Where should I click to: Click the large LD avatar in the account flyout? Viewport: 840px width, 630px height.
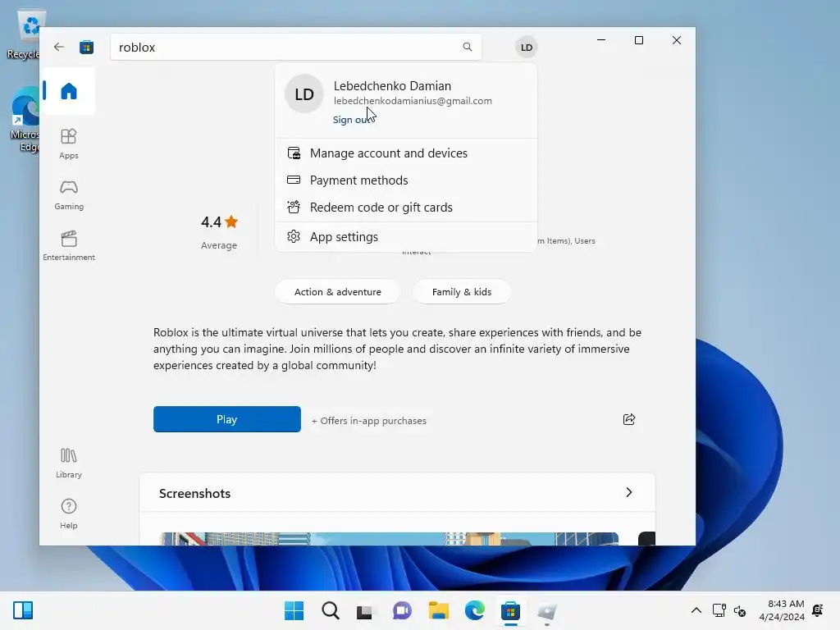tap(304, 94)
